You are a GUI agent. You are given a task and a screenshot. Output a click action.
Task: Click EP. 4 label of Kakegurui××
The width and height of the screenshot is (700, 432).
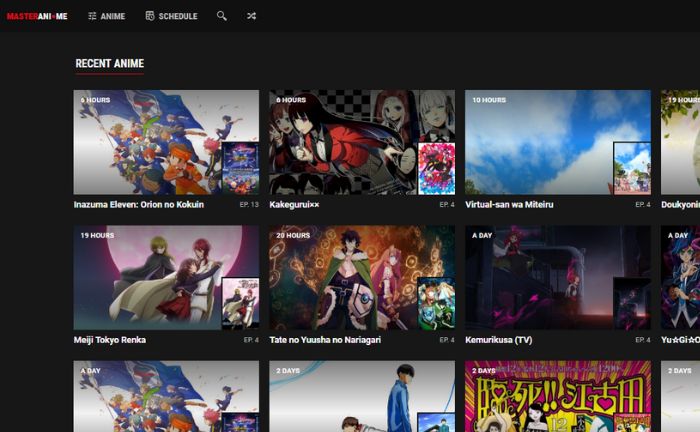tap(447, 204)
